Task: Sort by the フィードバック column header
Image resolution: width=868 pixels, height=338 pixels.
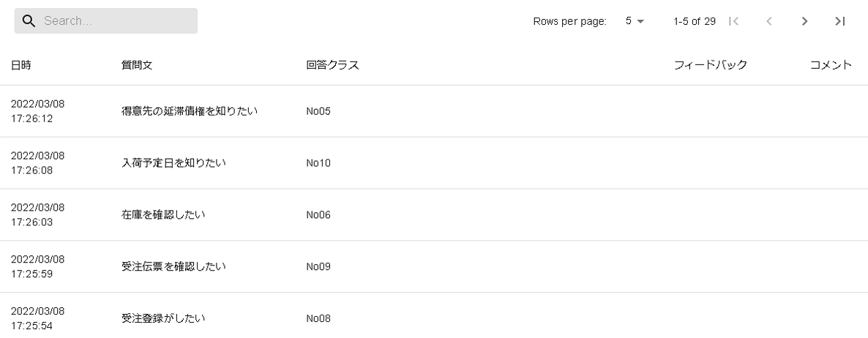Action: point(710,65)
